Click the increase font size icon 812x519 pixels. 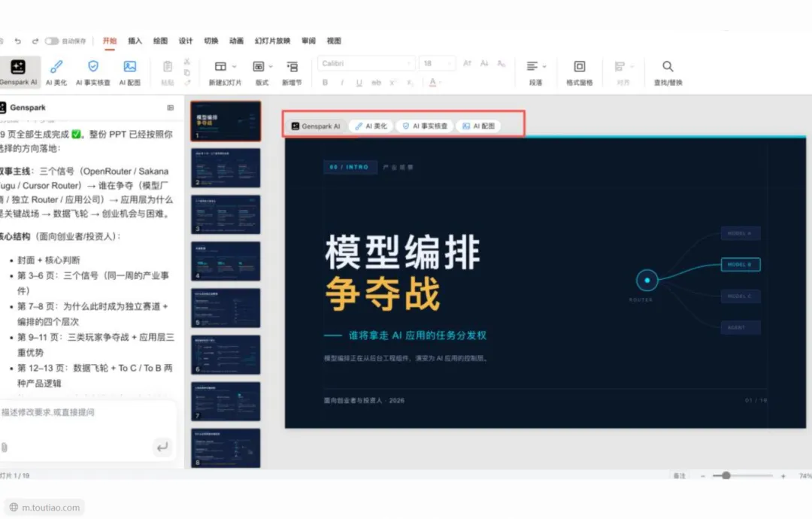click(x=467, y=63)
